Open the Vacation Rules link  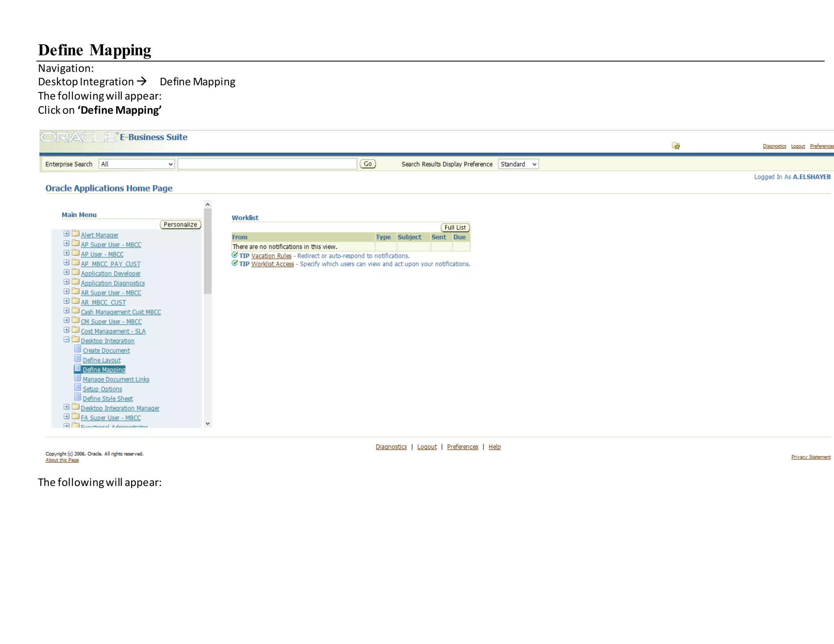point(271,256)
